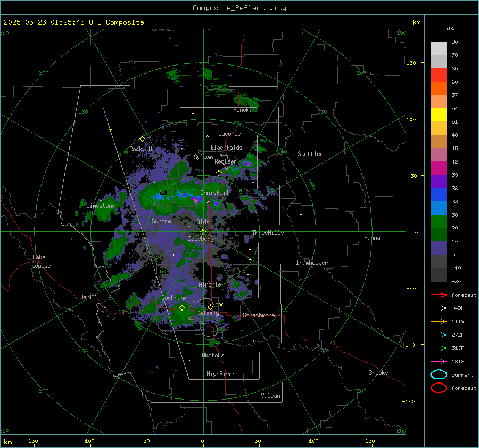The height and width of the screenshot is (448, 479).
Task: Click the Sylvan label
Action: coord(203,157)
